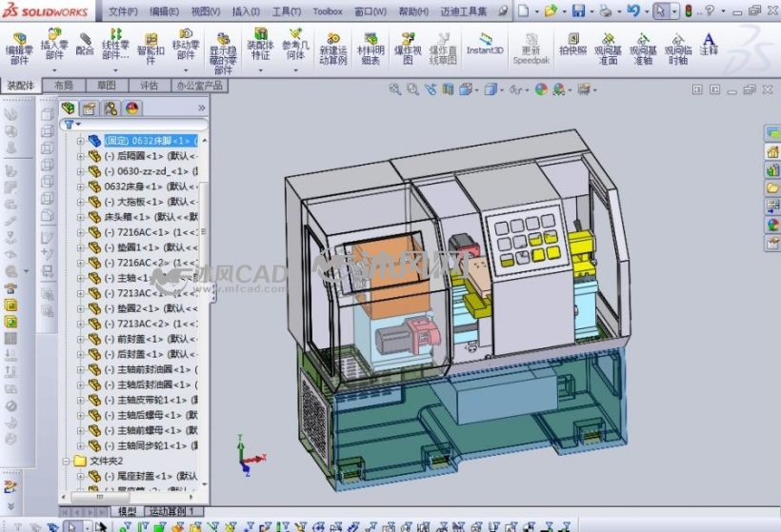Screen dimensions: 781x532
Task: Click the 注释 annotation tool
Action: 709,45
